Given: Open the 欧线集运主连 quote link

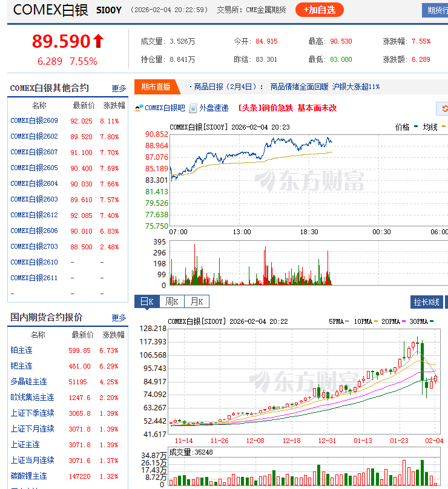Looking at the screenshot, I should (33, 397).
